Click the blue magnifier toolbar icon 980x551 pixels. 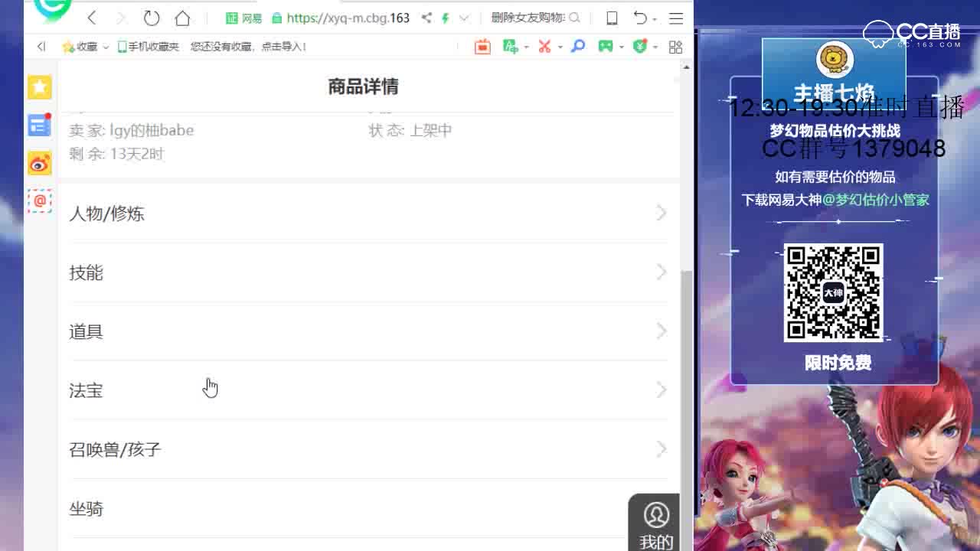[579, 47]
